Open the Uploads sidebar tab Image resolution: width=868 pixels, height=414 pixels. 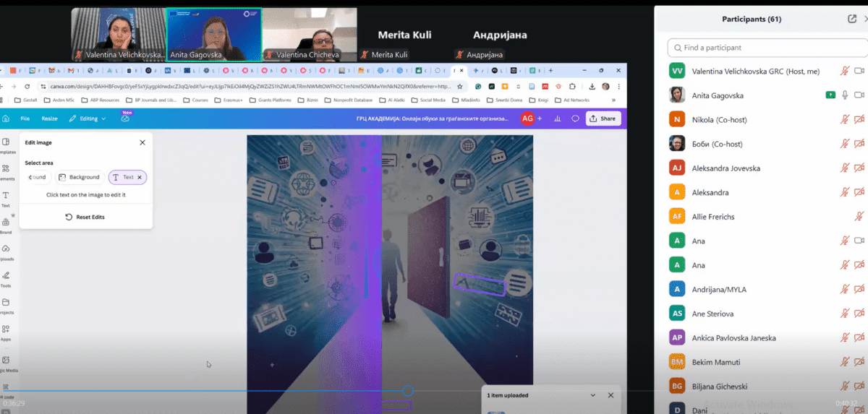[x=6, y=253]
